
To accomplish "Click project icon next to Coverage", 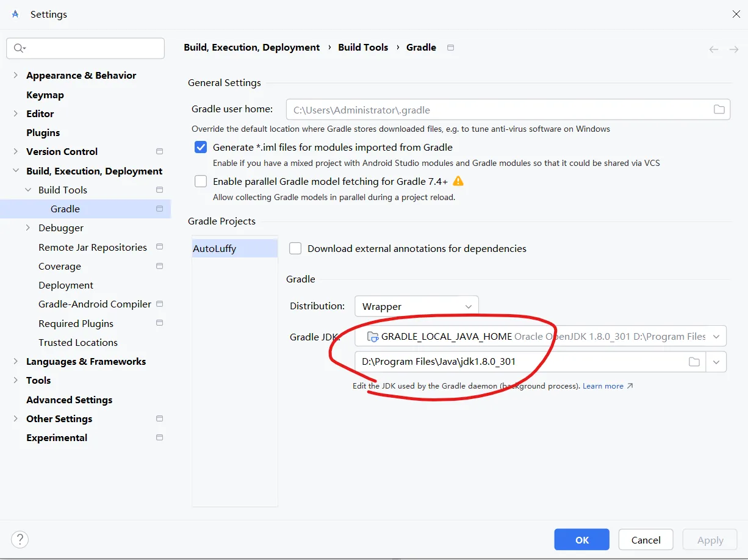I will 159,266.
